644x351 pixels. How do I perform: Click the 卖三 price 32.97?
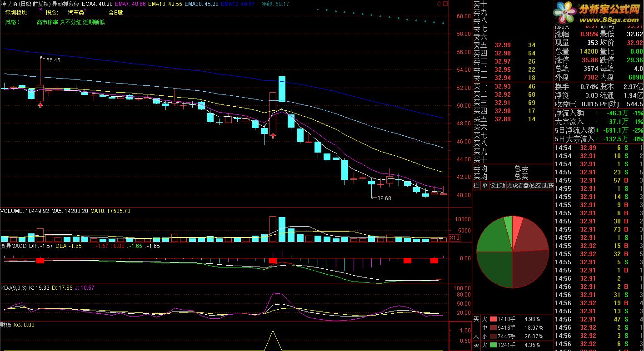[503, 62]
